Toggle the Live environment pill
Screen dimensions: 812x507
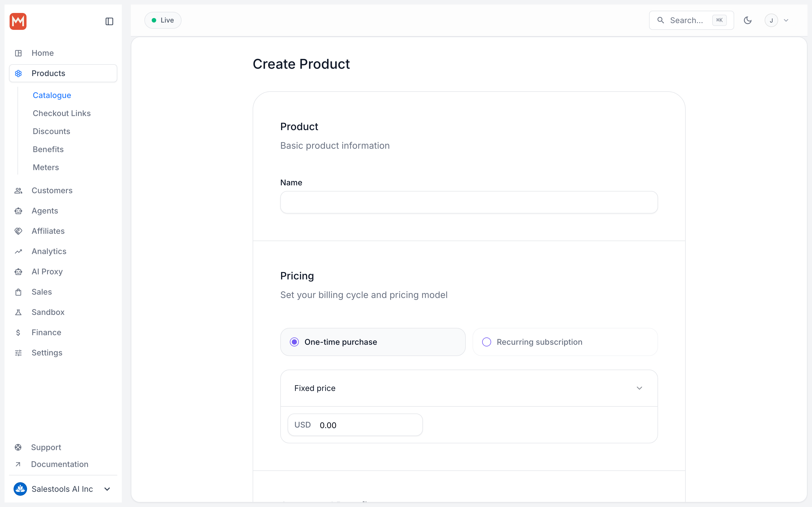click(163, 21)
